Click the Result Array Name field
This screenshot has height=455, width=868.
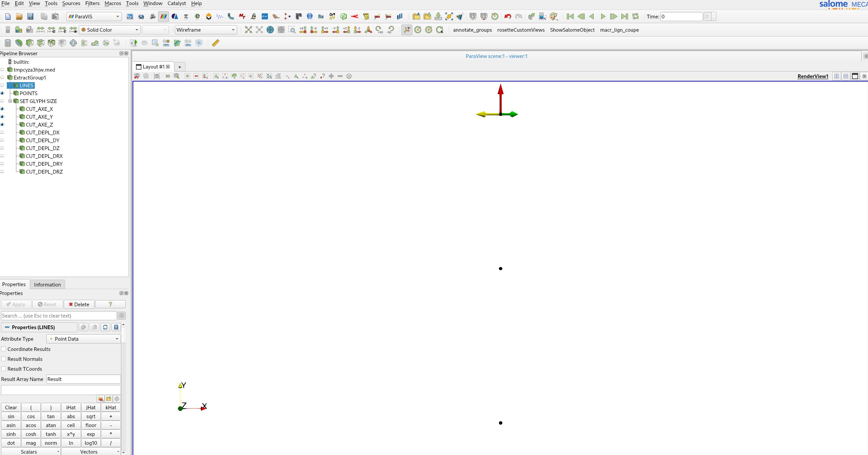click(x=83, y=379)
